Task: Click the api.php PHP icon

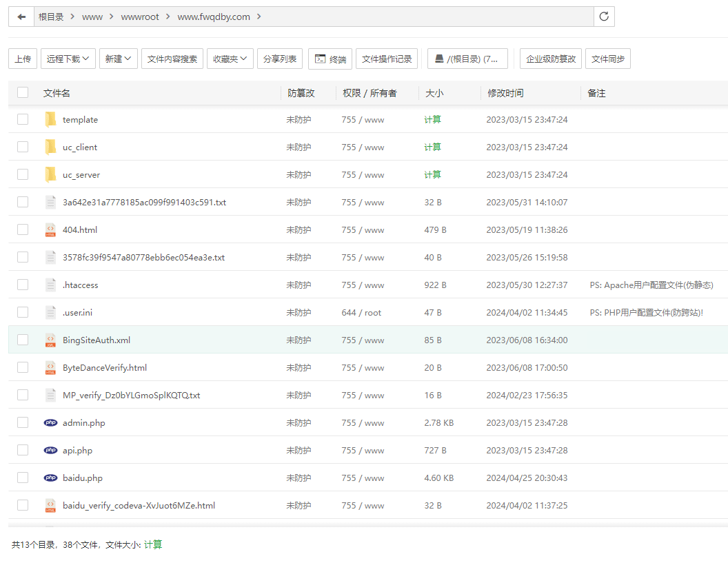Action: (x=50, y=450)
